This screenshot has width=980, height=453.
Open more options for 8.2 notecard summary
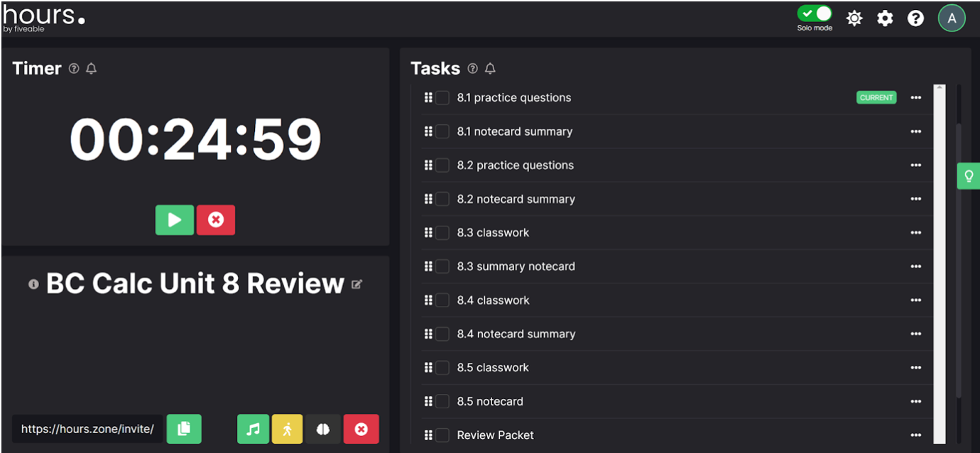915,199
